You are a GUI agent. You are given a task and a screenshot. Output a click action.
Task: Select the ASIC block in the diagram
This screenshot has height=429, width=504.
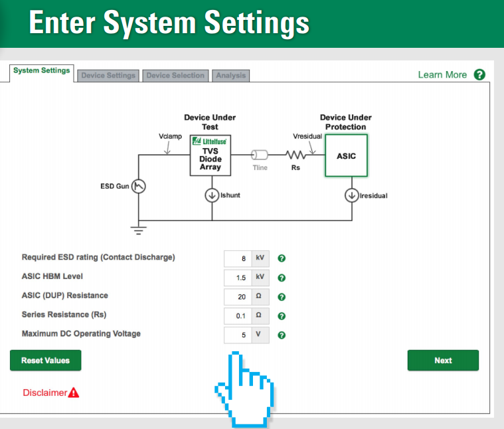click(x=346, y=157)
